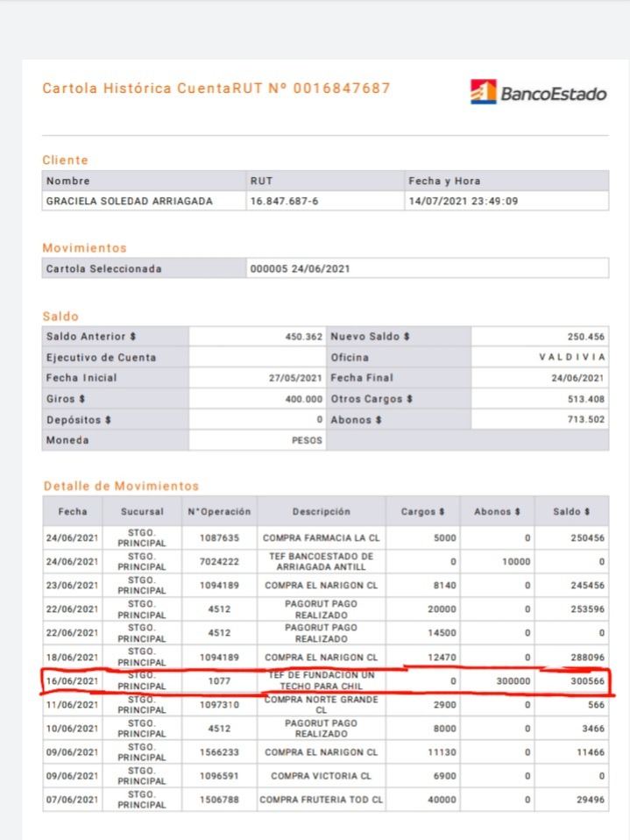Select the abono amount '300000'
The image size is (630, 840).
pyautogui.click(x=513, y=681)
